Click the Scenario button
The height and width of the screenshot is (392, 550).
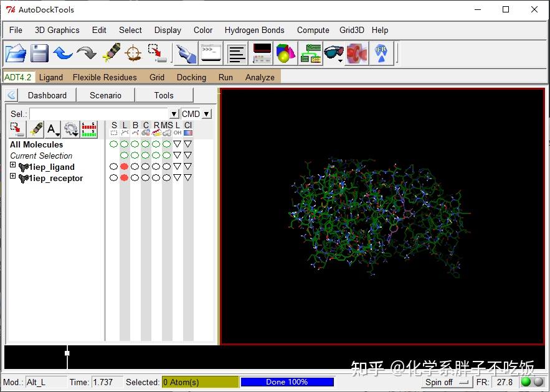tap(105, 95)
